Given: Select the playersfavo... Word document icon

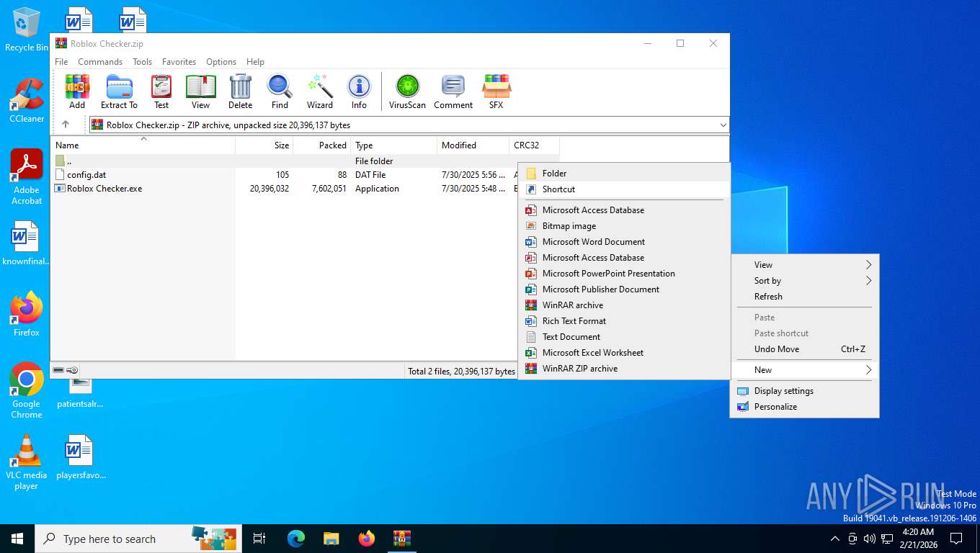Looking at the screenshot, I should coord(81,457).
